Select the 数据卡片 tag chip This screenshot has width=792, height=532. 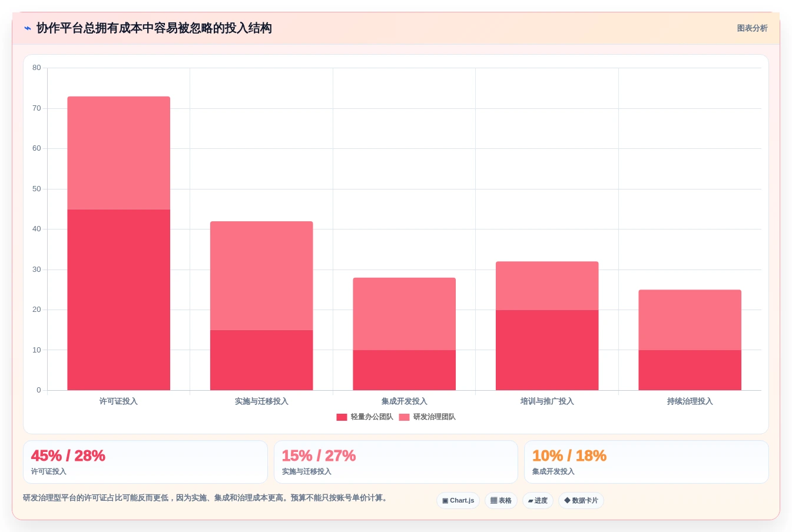(x=581, y=501)
